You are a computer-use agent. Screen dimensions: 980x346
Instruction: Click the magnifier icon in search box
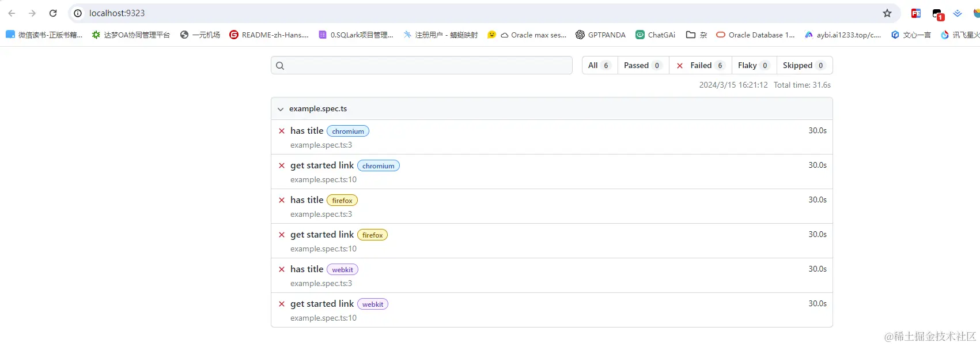[x=280, y=66]
